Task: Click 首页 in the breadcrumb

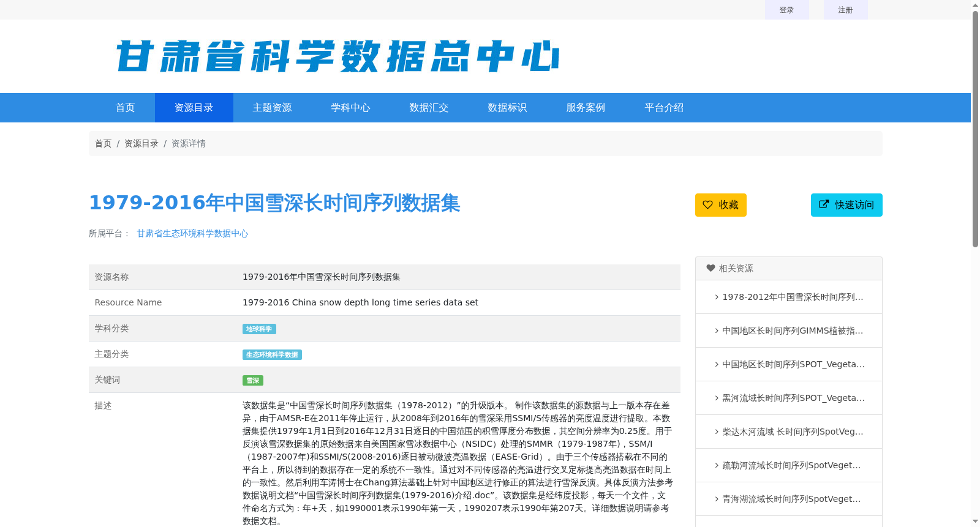Action: click(103, 143)
